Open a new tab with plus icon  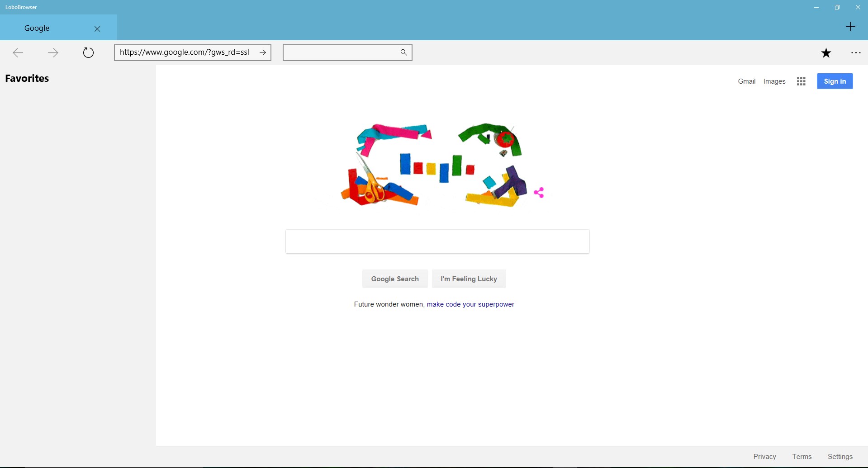(x=850, y=27)
